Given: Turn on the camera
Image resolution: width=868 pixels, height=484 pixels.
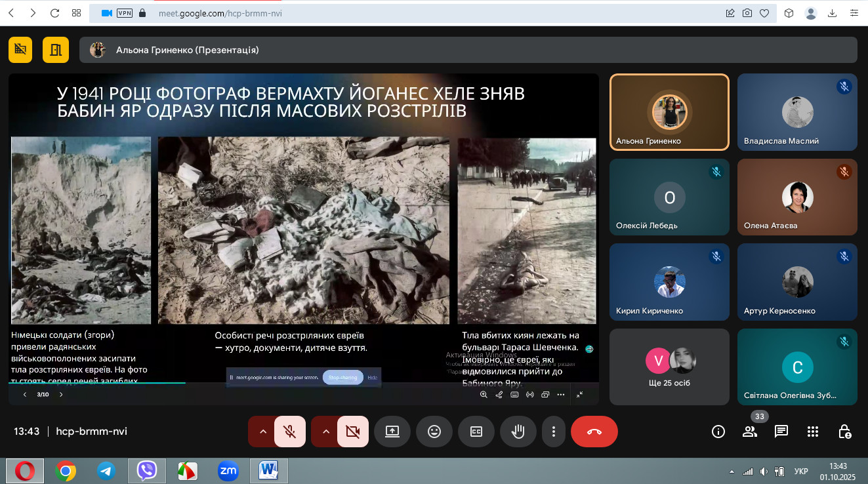Looking at the screenshot, I should pos(352,432).
